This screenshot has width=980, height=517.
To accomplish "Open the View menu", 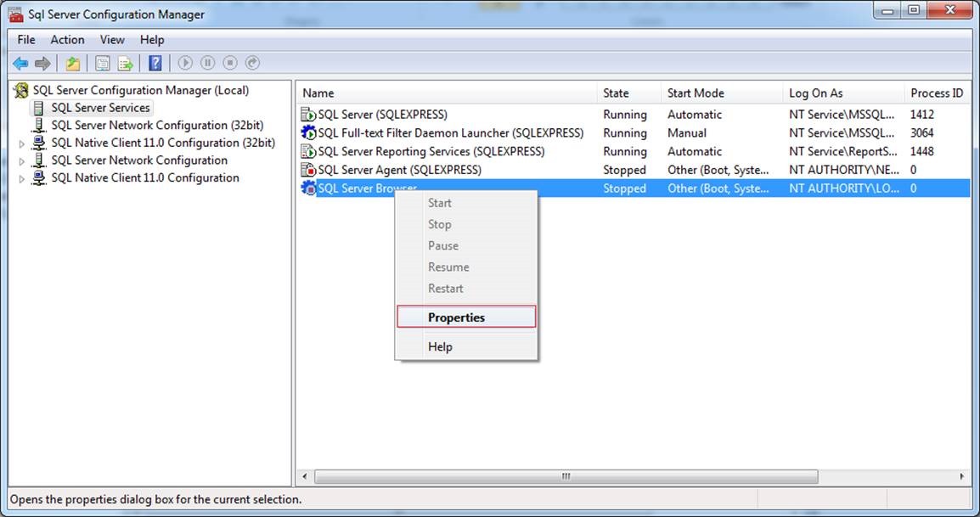I will click(x=112, y=39).
